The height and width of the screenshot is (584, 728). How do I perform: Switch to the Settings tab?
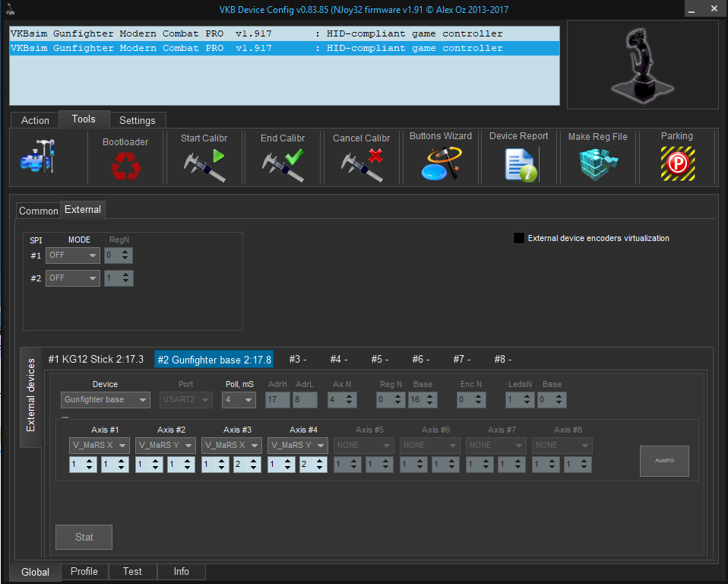[138, 120]
